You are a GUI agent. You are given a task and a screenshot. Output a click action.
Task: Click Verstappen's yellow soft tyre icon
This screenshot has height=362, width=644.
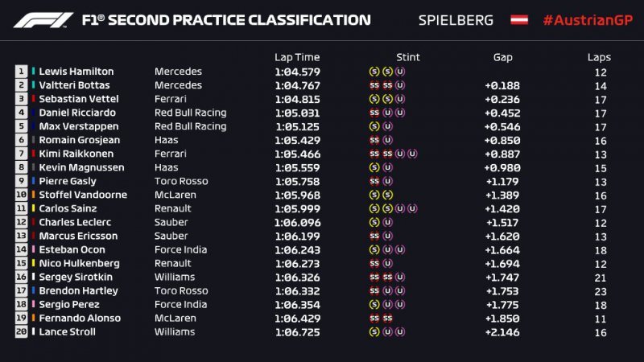[x=374, y=125]
